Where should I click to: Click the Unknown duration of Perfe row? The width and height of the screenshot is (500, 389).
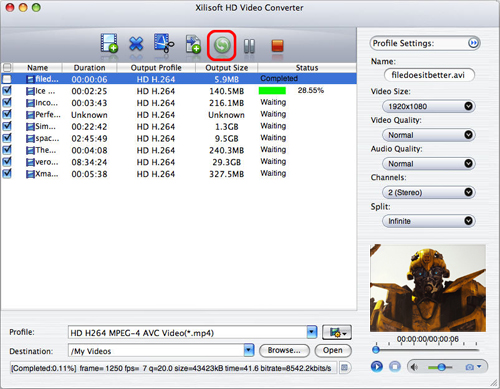pyautogui.click(x=89, y=115)
